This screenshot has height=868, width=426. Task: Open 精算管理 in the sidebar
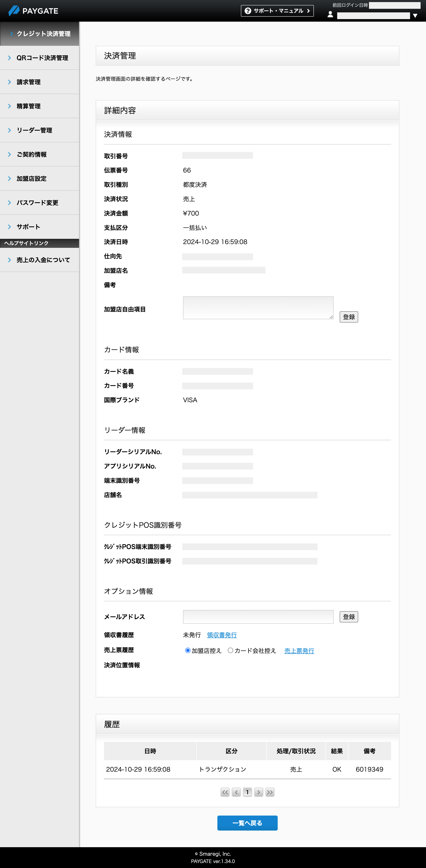(39, 106)
